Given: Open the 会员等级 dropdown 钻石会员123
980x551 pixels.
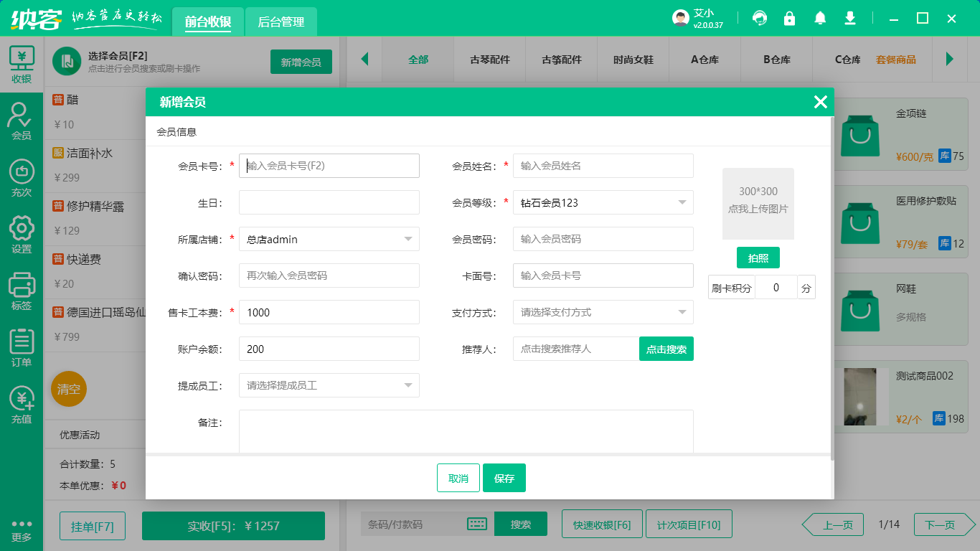Looking at the screenshot, I should click(x=603, y=202).
